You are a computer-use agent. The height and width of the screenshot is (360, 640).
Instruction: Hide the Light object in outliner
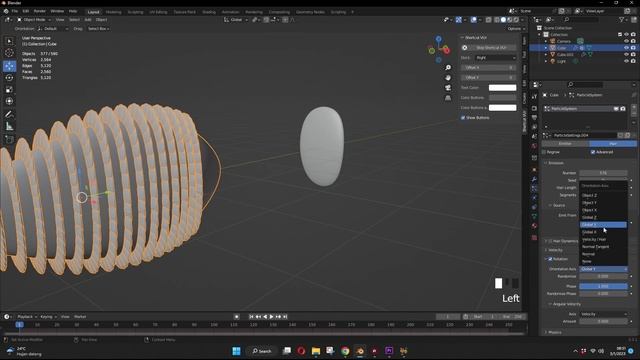[627, 61]
